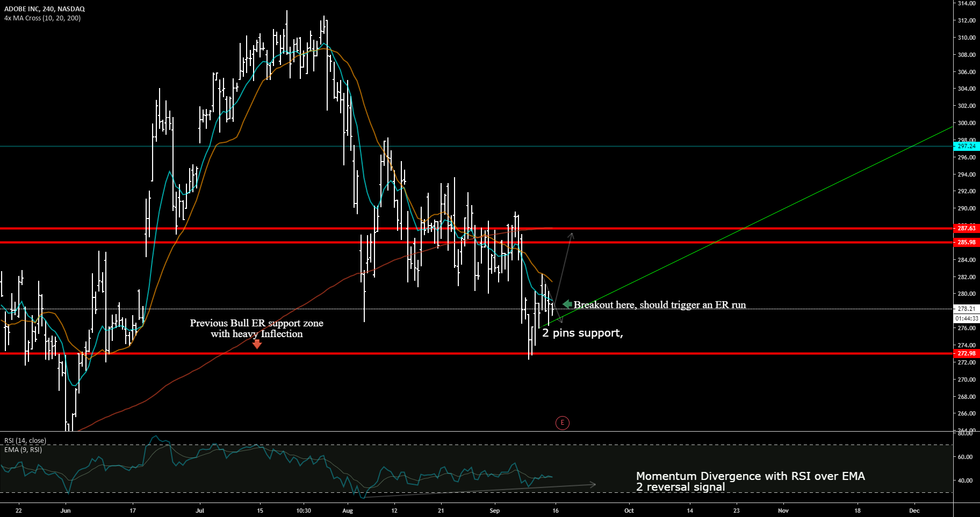Click the green left arrow near Breakout text
The width and height of the screenshot is (980, 517).
(x=567, y=304)
